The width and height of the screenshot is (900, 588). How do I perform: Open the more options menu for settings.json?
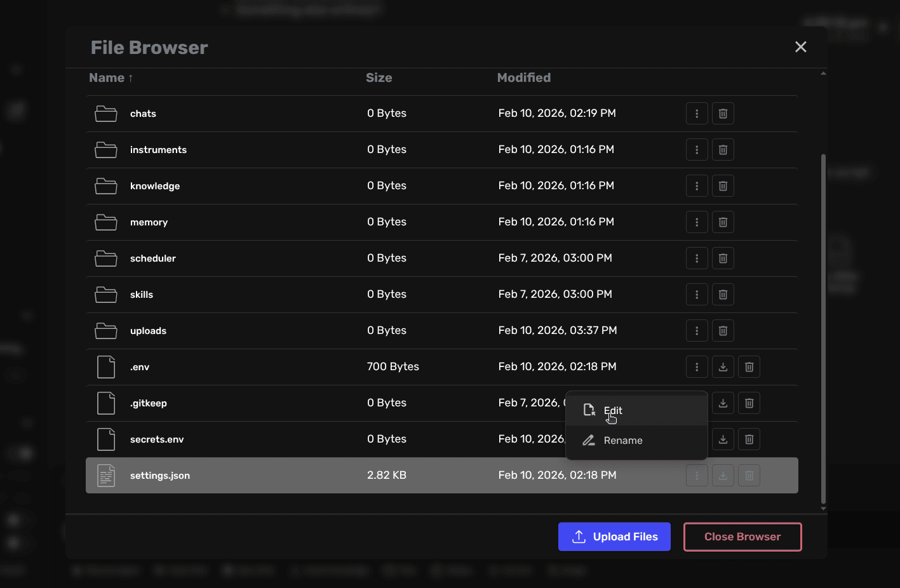[x=697, y=476]
